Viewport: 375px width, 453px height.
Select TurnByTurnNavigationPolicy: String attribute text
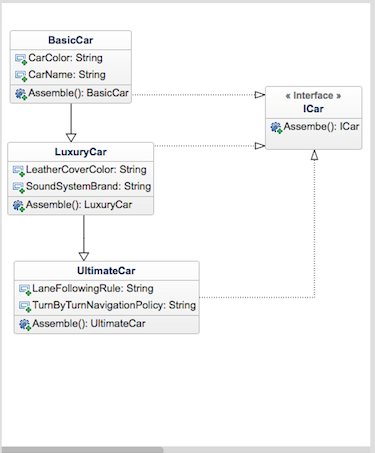click(x=114, y=305)
